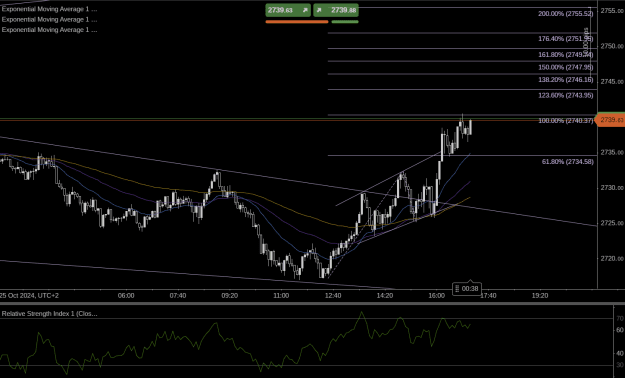Select the middle Exponential Moving Average label
Image resolution: width=625 pixels, height=378 pixels.
click(x=49, y=19)
